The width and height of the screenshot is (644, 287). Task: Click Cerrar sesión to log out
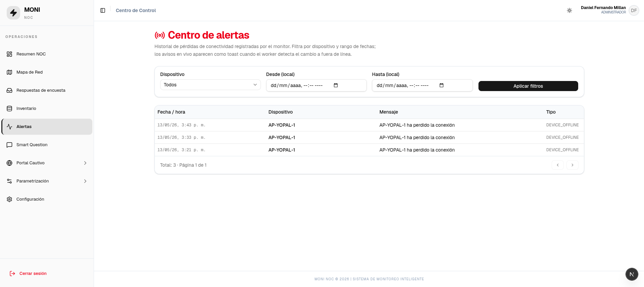(33, 274)
